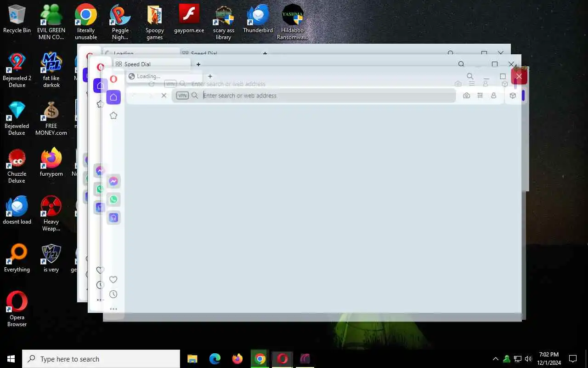588x368 pixels.
Task: Open WhatsApp in the middle Opera window sidebar
Action: point(100,189)
